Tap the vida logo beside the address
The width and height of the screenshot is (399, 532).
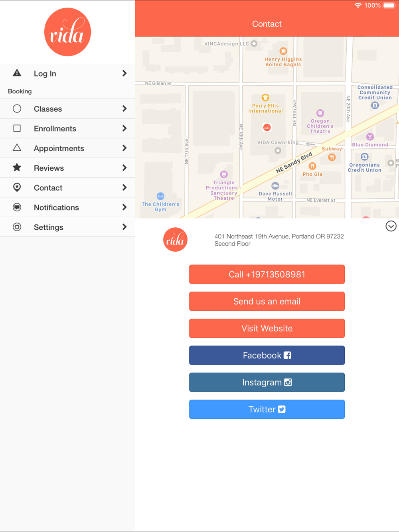175,240
